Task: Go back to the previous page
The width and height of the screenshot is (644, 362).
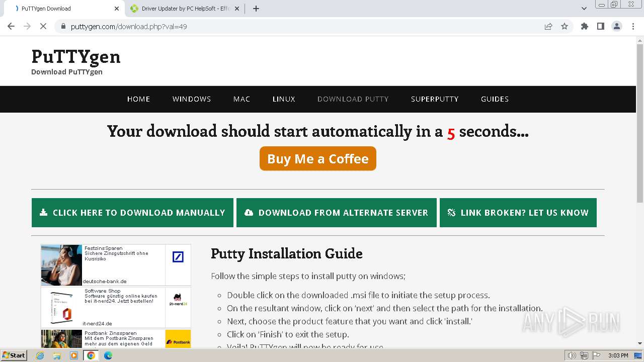Action: click(x=11, y=26)
